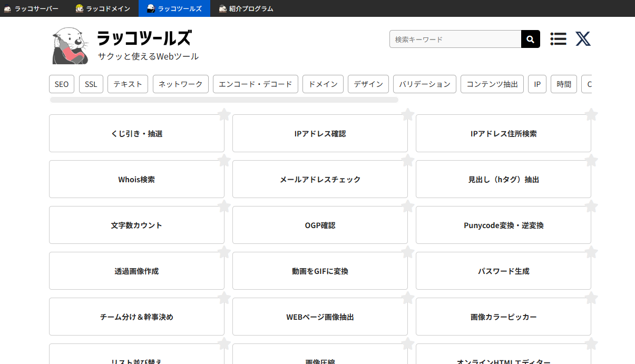635x364 pixels.
Task: Open the X social media icon
Action: [x=583, y=39]
